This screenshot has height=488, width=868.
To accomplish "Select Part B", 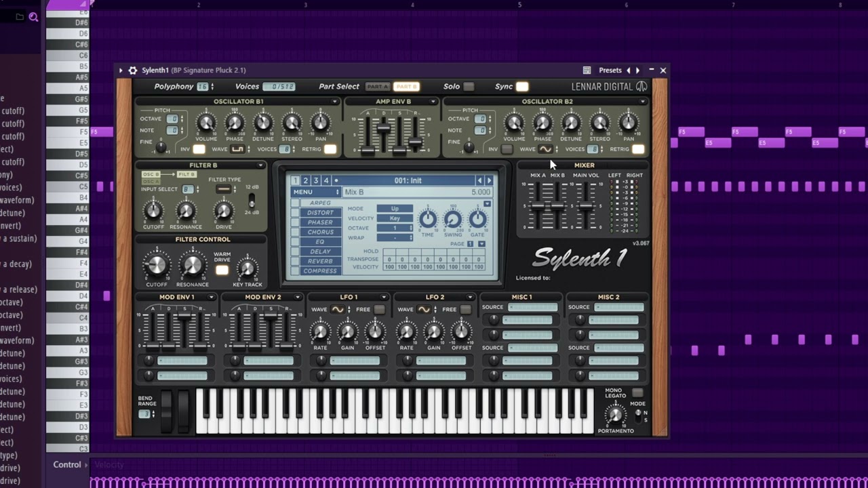I will pyautogui.click(x=406, y=87).
